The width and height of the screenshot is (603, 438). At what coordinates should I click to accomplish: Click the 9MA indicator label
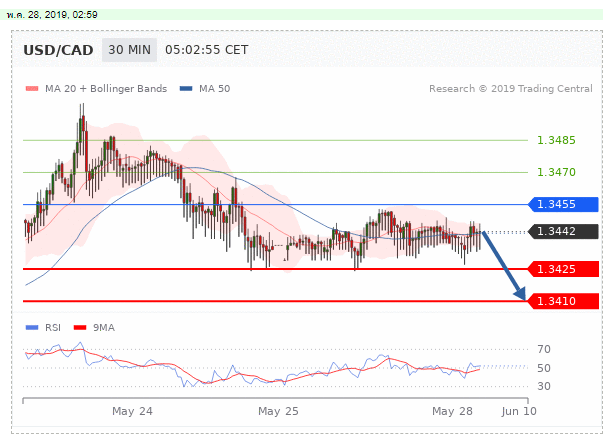point(104,328)
